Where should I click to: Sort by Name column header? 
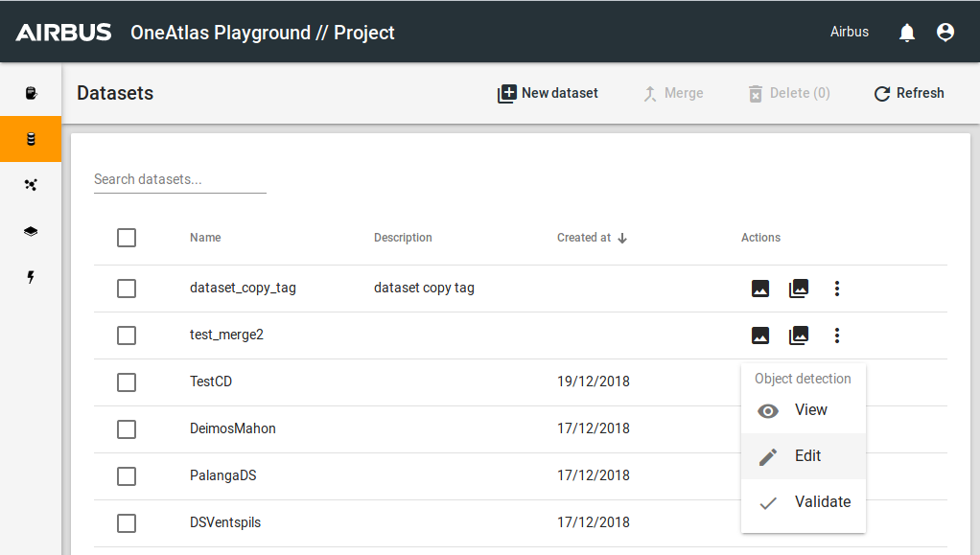tap(205, 238)
